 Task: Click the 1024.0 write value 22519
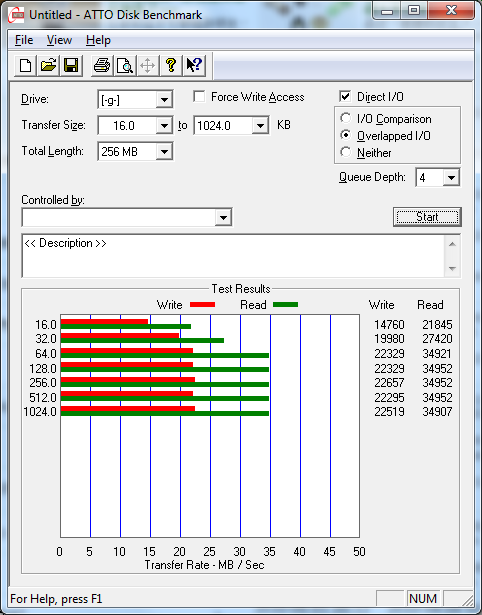coord(389,412)
